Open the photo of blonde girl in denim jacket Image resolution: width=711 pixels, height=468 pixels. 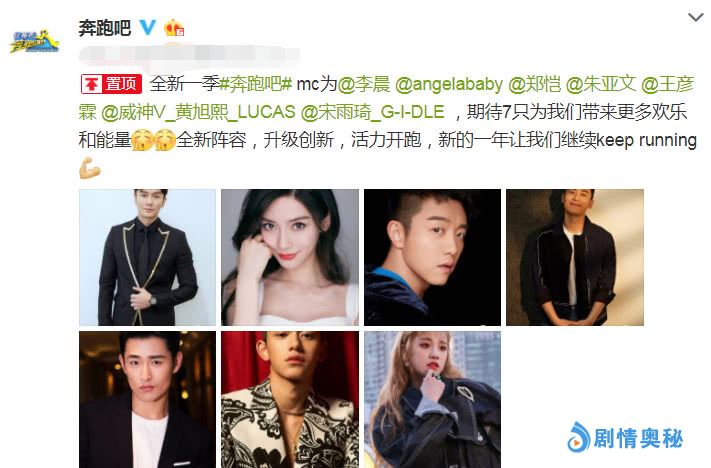pos(433,400)
